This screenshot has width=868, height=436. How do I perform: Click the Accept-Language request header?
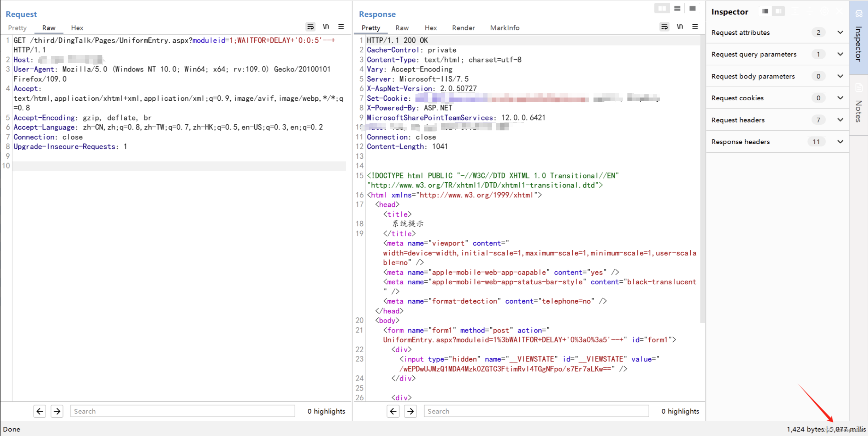pos(168,127)
